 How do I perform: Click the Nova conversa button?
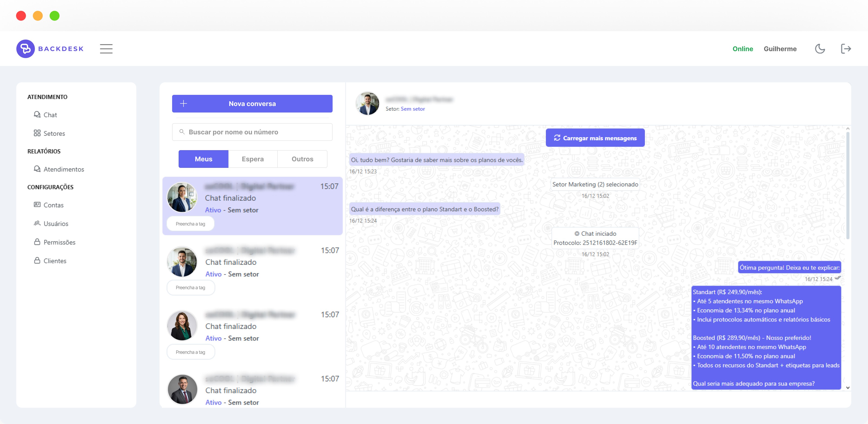tap(252, 104)
